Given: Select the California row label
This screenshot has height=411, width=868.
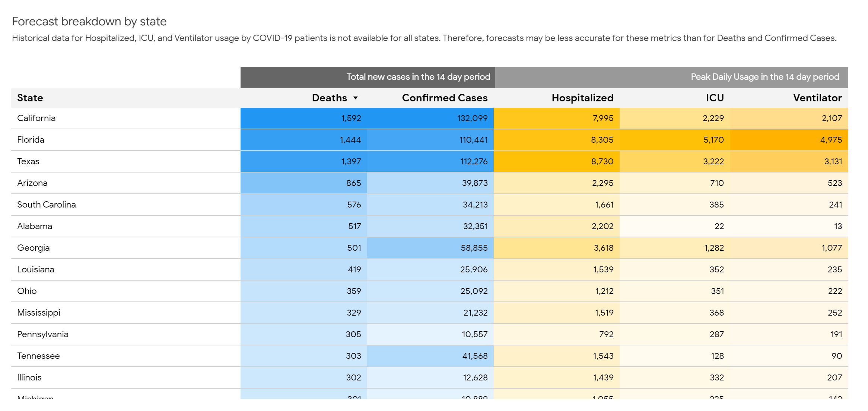Looking at the screenshot, I should click(x=36, y=118).
